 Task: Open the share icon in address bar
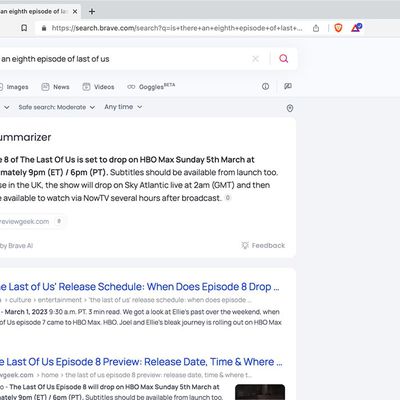click(316, 28)
